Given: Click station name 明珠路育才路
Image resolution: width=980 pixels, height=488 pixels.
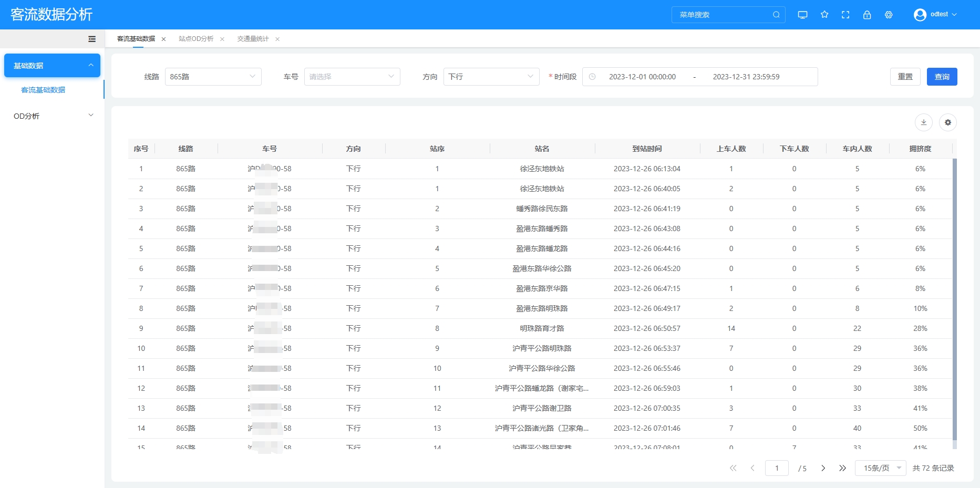Looking at the screenshot, I should 542,328.
